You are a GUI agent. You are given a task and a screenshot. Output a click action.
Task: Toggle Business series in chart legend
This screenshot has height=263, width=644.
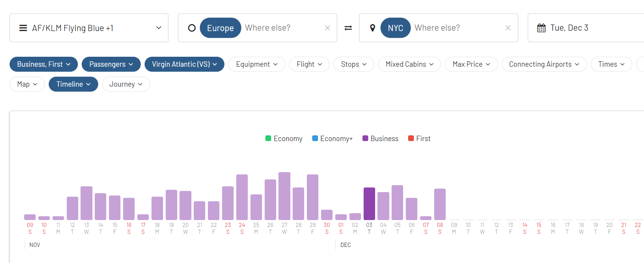tap(380, 138)
